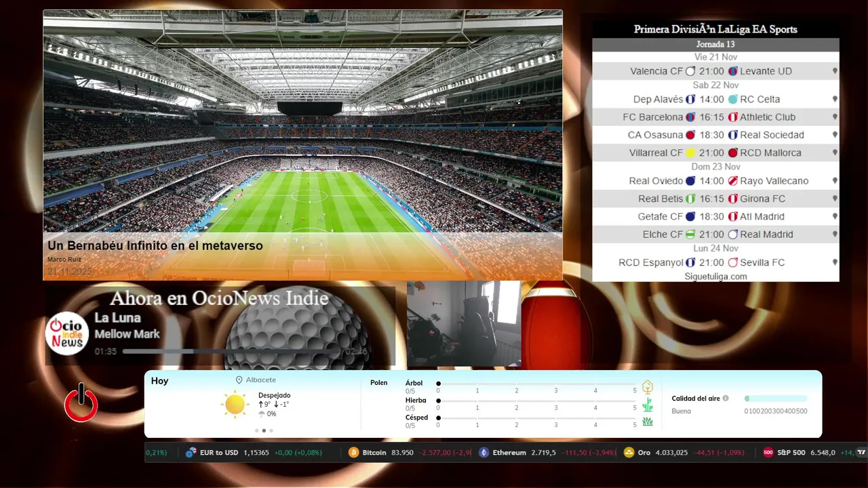Image resolution: width=868 pixels, height=488 pixels.
Task: Click the Real Madrid team badge
Action: click(732, 235)
